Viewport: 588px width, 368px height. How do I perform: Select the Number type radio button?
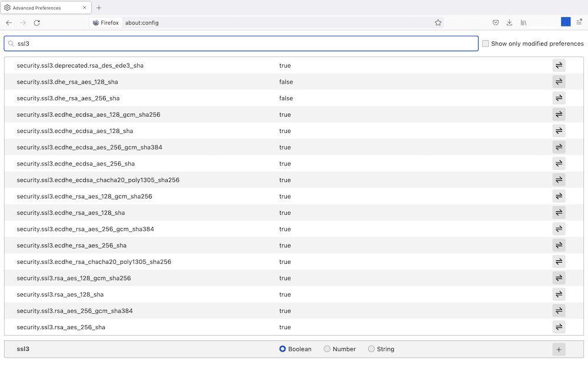coord(327,349)
